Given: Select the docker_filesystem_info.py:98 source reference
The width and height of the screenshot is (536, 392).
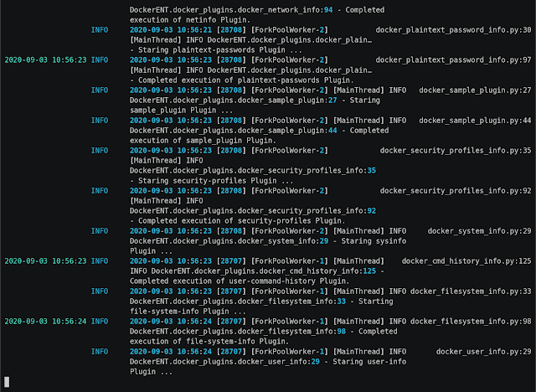Looking at the screenshot, I should point(471,321).
